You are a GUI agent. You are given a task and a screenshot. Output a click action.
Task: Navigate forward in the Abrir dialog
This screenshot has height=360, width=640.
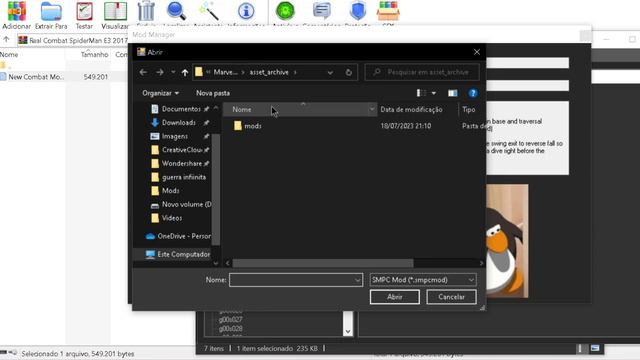click(x=160, y=72)
